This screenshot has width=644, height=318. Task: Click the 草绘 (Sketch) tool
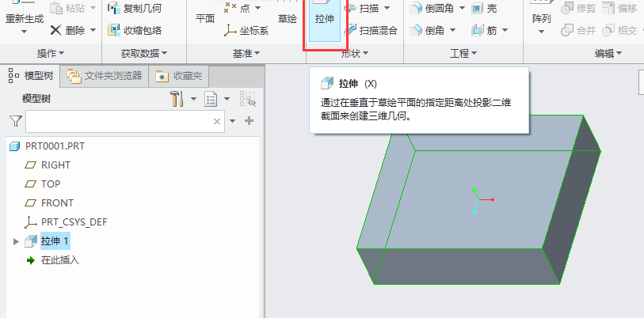(288, 18)
